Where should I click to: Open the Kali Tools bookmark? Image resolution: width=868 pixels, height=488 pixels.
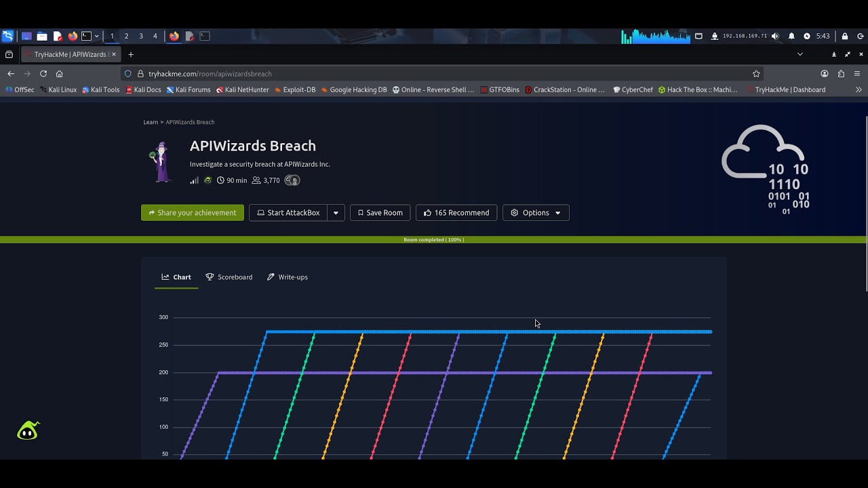click(100, 89)
